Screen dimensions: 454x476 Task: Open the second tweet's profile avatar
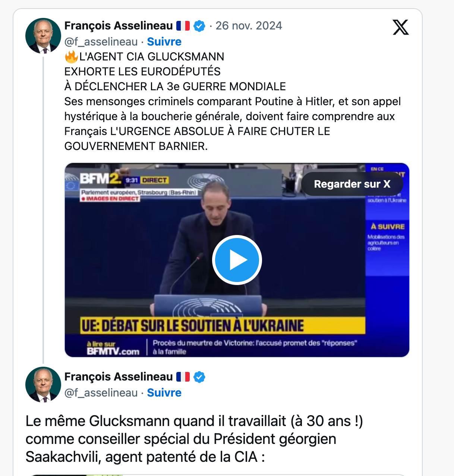(x=43, y=385)
